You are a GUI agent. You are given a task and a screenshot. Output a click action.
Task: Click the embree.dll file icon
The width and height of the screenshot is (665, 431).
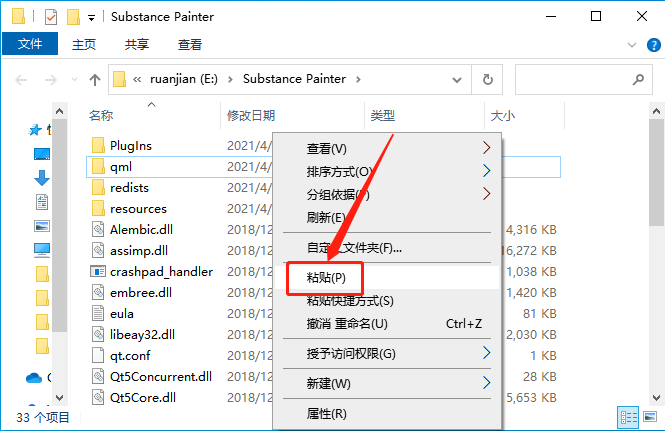click(98, 292)
